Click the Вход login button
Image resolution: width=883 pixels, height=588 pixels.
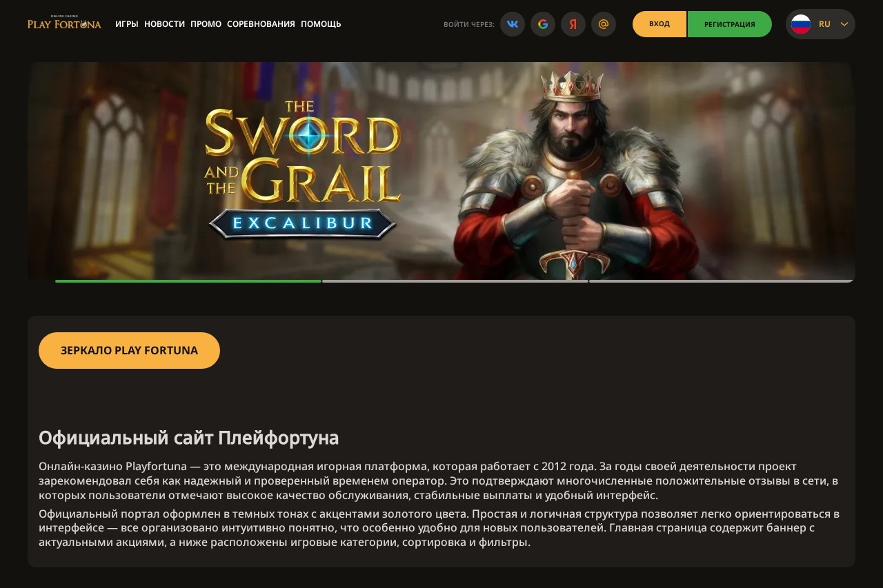click(659, 24)
